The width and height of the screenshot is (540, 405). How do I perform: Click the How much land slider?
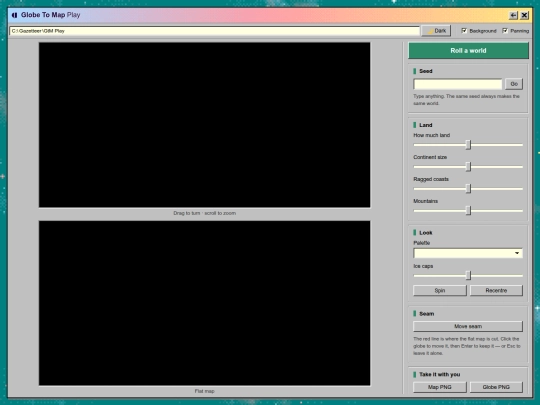click(x=468, y=145)
